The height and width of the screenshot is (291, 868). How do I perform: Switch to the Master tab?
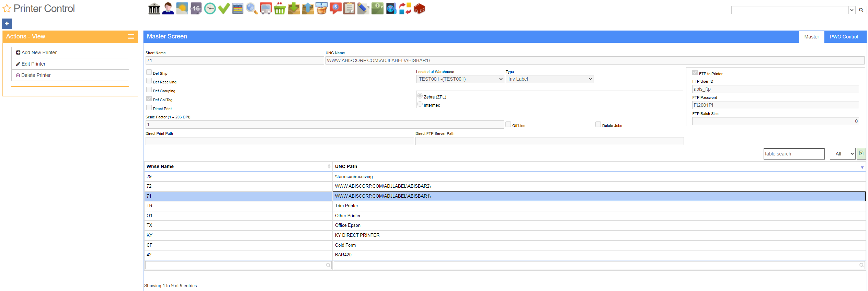812,37
